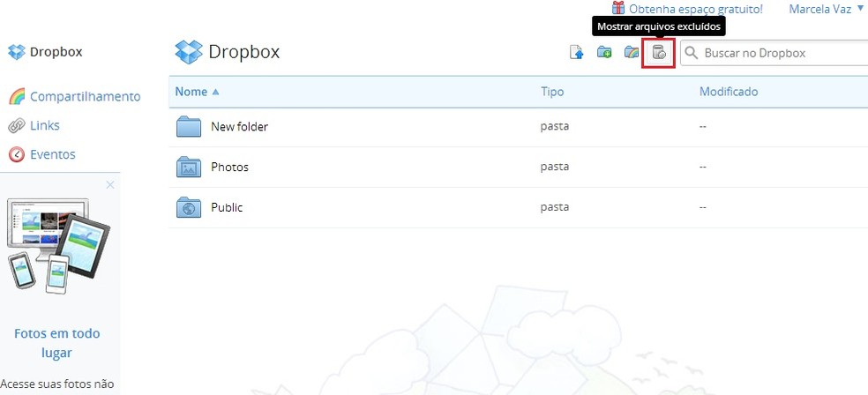Click the Eventos clock icon
Image resolution: width=868 pixels, height=395 pixels.
tap(17, 154)
